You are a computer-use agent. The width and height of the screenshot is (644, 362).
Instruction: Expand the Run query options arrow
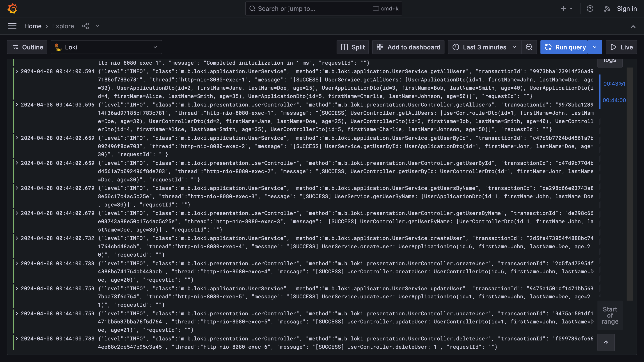[595, 47]
